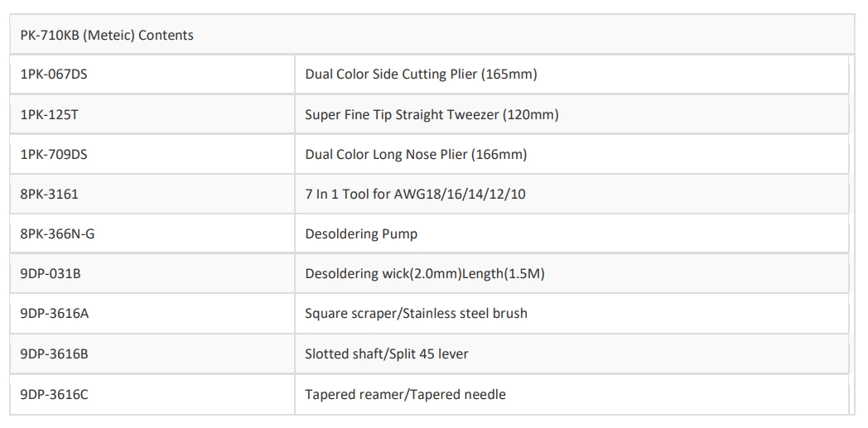Select the 1PK-067DS part number cell
868x428 pixels.
point(54,75)
